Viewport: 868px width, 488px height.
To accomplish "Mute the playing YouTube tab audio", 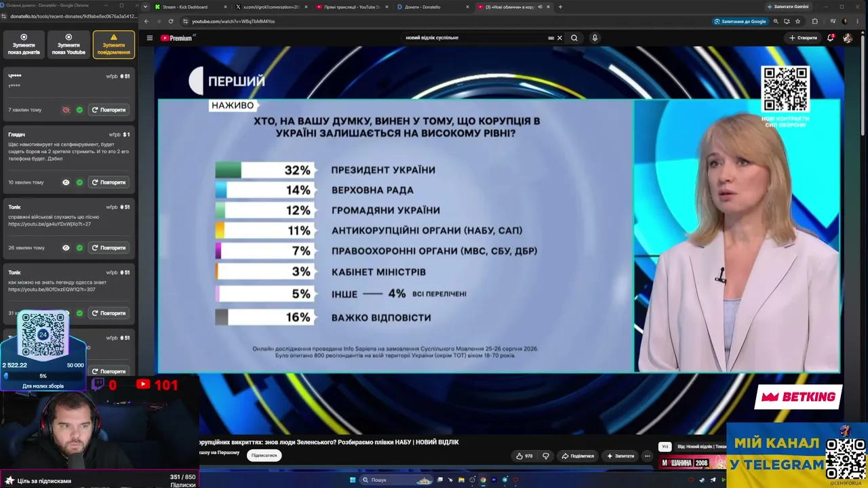I will (540, 7).
